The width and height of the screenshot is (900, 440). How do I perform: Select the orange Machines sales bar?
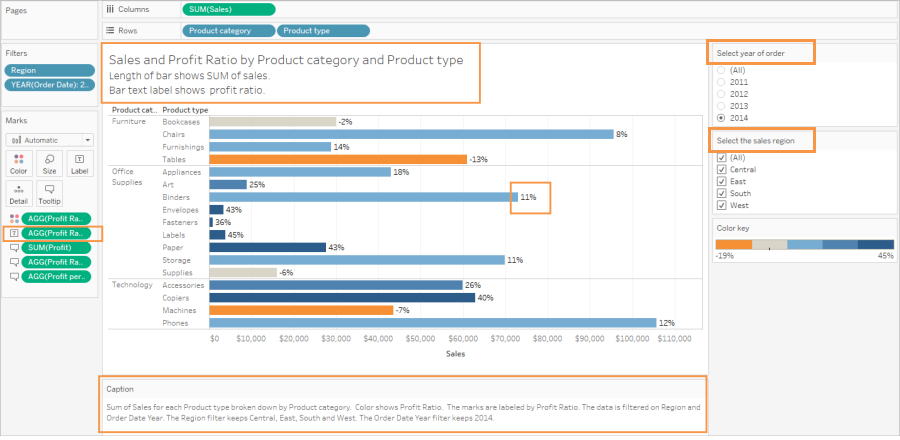pos(301,310)
